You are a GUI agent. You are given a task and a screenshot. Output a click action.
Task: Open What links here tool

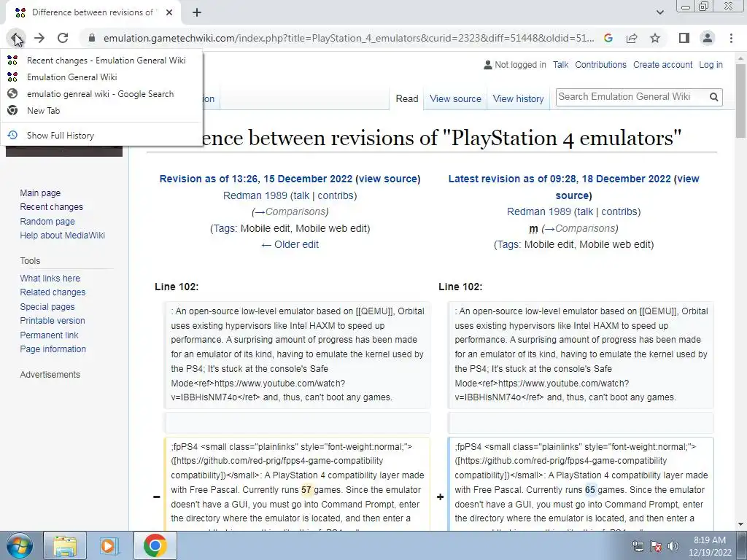(50, 278)
